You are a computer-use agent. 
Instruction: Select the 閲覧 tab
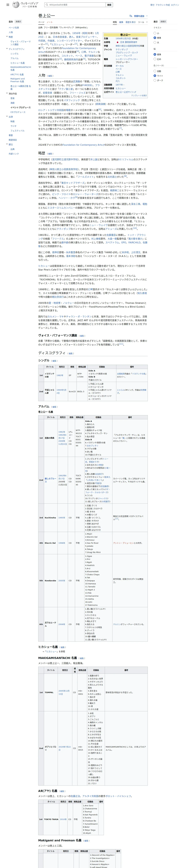pos(115,22)
